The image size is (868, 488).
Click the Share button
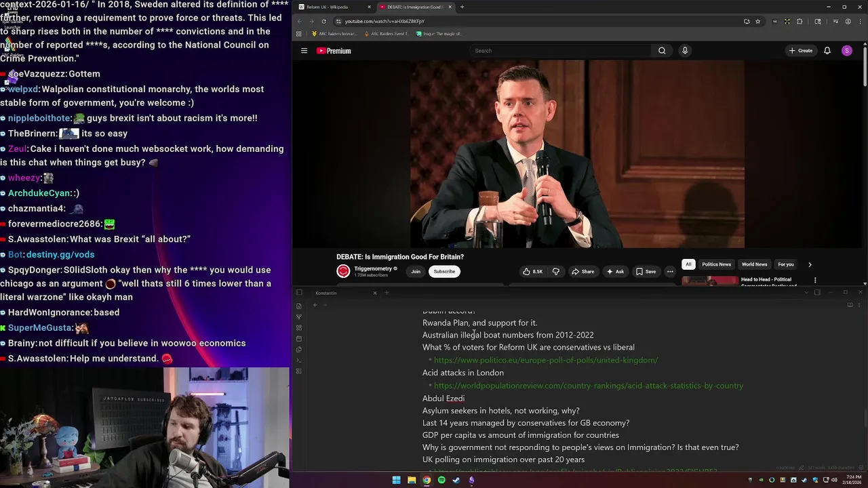(x=583, y=271)
